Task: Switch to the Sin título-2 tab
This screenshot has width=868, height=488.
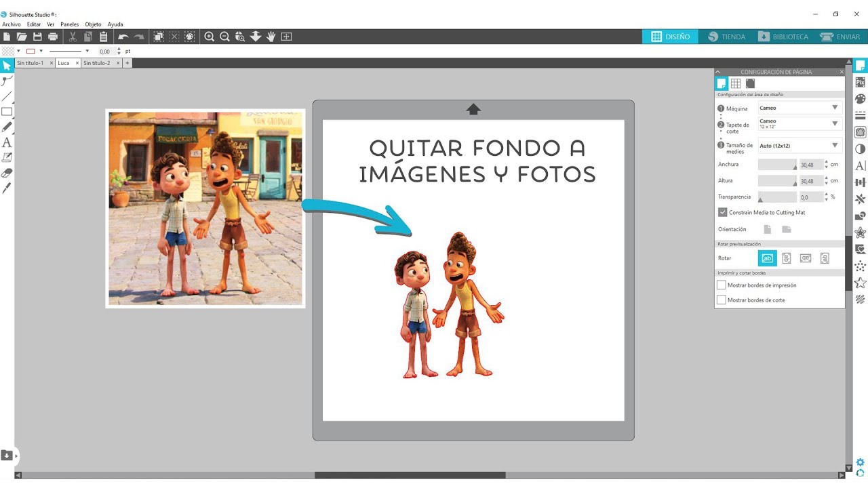Action: click(96, 63)
